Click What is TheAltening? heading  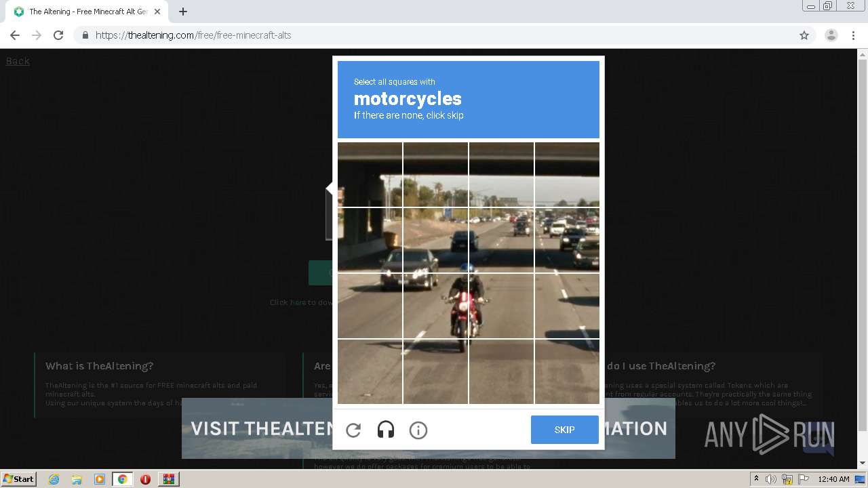point(100,366)
